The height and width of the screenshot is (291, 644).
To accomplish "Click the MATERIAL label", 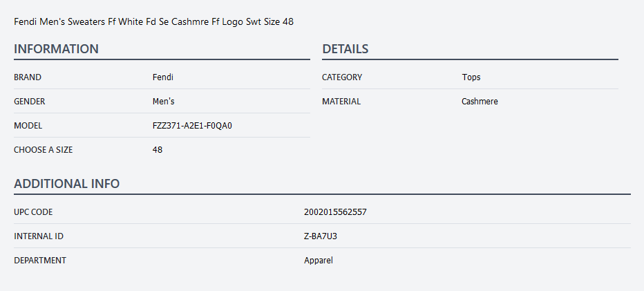I will click(x=341, y=102).
